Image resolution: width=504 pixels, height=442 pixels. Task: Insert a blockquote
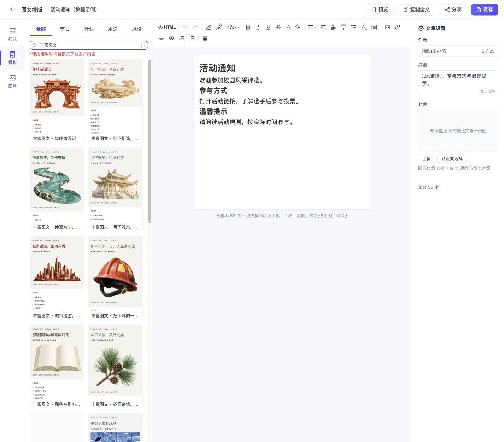[171, 38]
